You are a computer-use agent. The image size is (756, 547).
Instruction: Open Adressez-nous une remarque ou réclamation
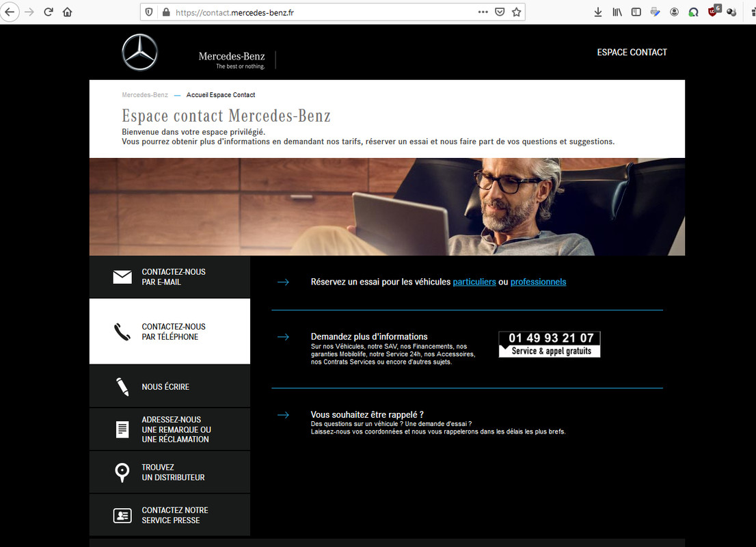[x=170, y=429]
